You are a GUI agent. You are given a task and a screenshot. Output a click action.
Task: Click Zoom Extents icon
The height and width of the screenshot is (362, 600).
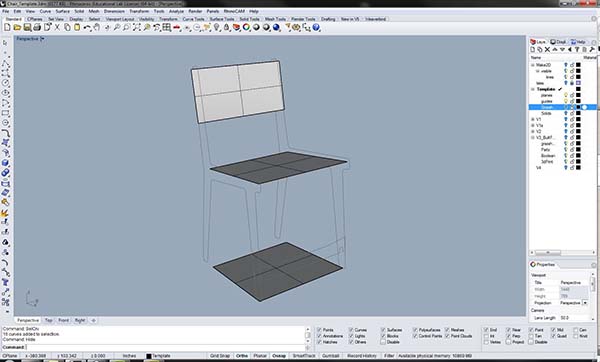(x=137, y=28)
